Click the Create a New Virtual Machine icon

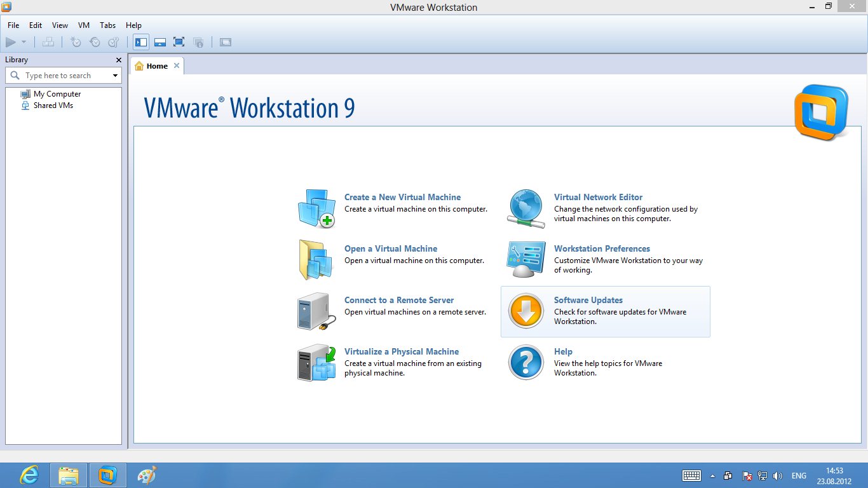point(316,208)
